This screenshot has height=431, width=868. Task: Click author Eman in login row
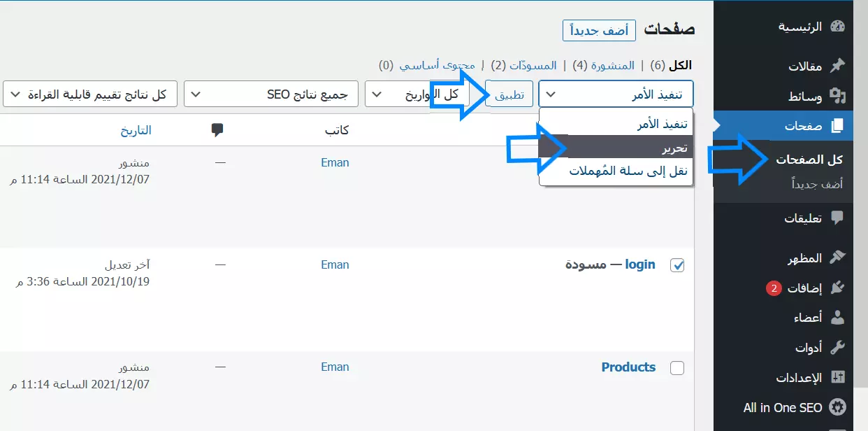point(335,264)
